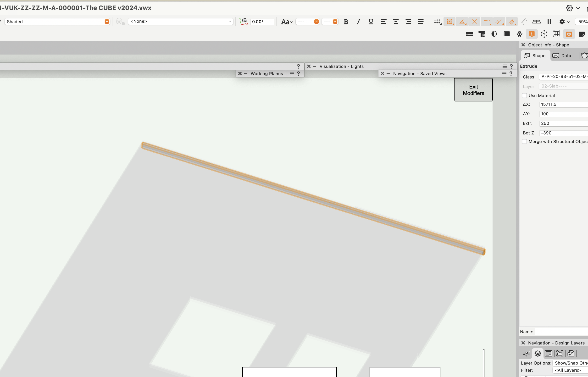Screen dimensions: 588x377
Task: Enable the snap to intersection tool
Action: point(474,22)
